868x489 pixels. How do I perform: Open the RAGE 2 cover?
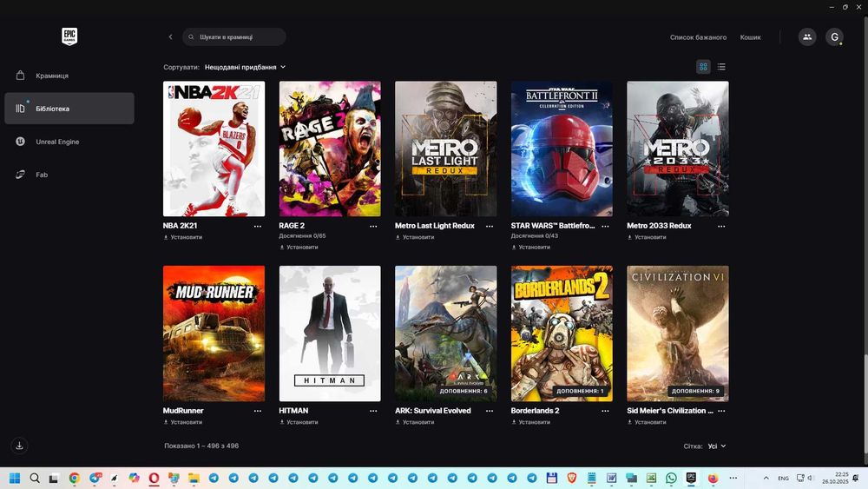(330, 149)
